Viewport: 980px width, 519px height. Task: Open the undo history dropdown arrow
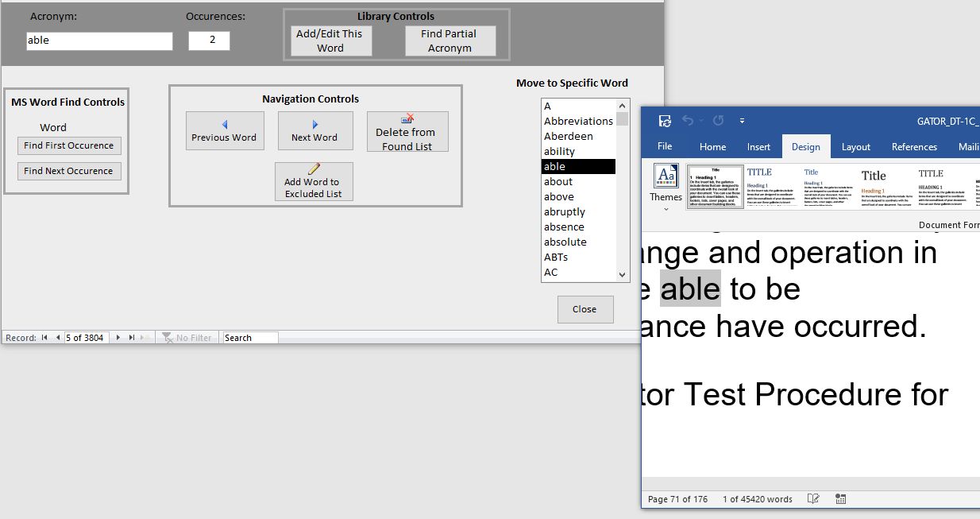tap(700, 121)
